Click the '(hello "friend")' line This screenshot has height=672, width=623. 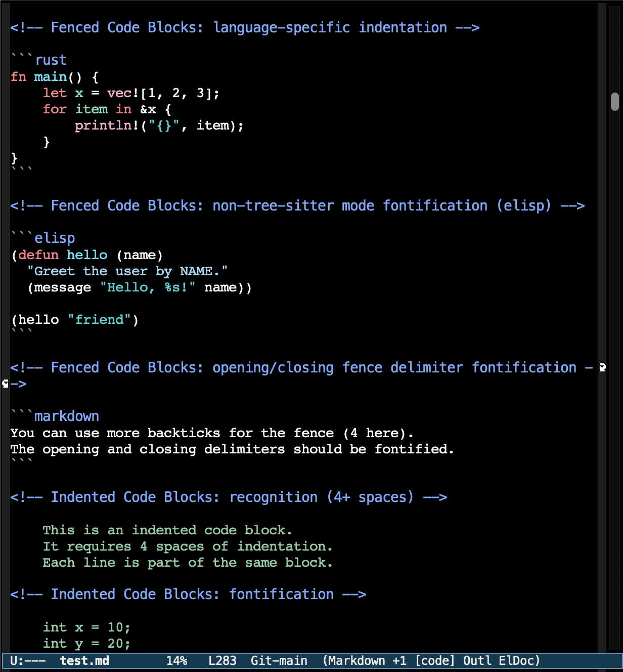click(x=75, y=320)
